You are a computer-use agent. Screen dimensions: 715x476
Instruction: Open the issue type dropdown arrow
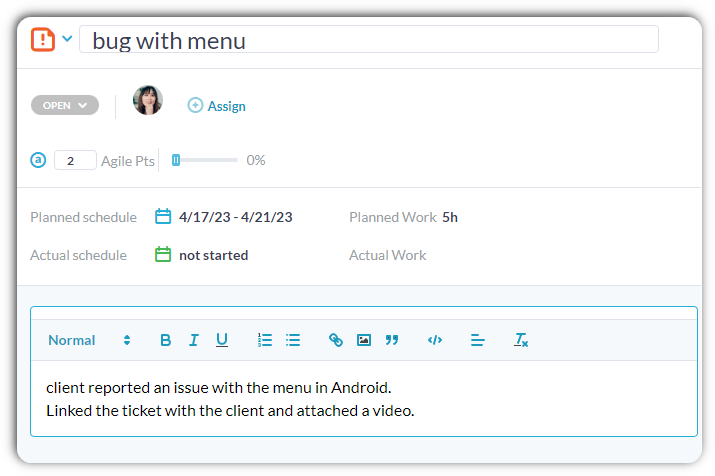(67, 39)
